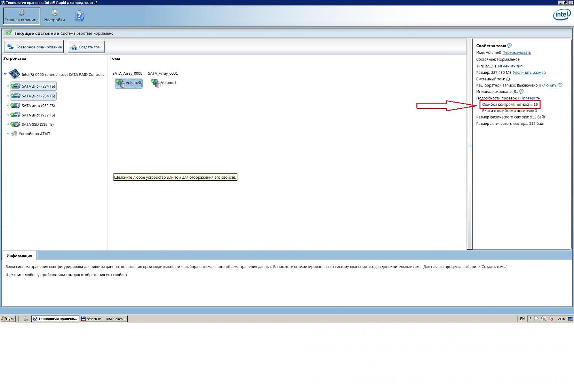Viewport: 574px width, 392px height.
Task: Click help icon next to Включить link
Action: click(x=560, y=85)
